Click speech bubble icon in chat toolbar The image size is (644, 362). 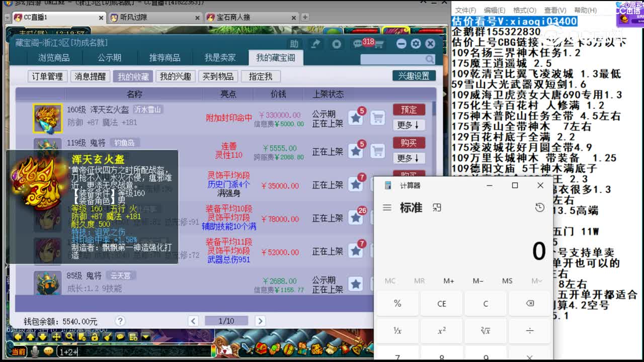click(120, 337)
